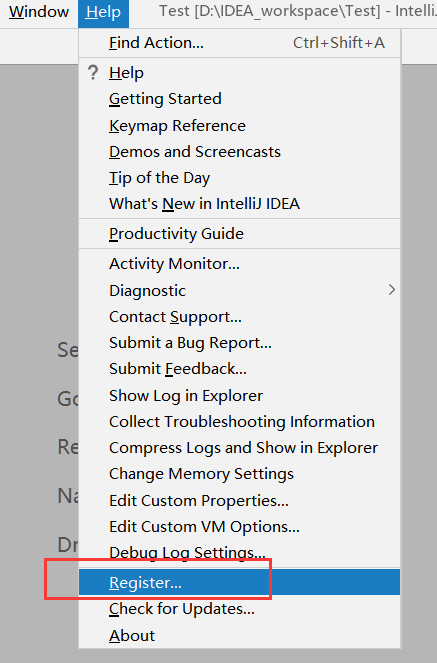Open the Window menu
The image size is (437, 663).
click(x=39, y=12)
